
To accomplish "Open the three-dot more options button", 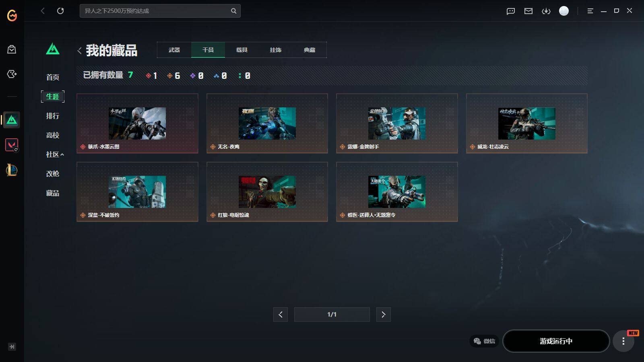I will click(623, 341).
